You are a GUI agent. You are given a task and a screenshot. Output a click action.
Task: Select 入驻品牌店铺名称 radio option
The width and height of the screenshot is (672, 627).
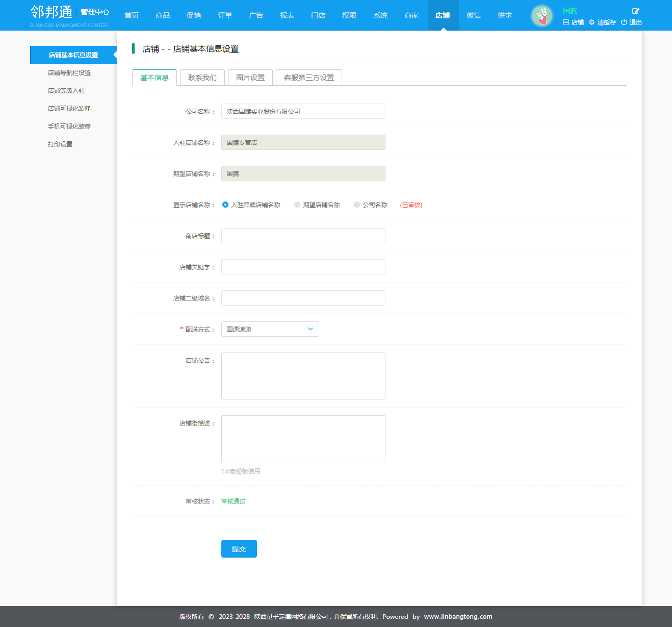tap(225, 205)
